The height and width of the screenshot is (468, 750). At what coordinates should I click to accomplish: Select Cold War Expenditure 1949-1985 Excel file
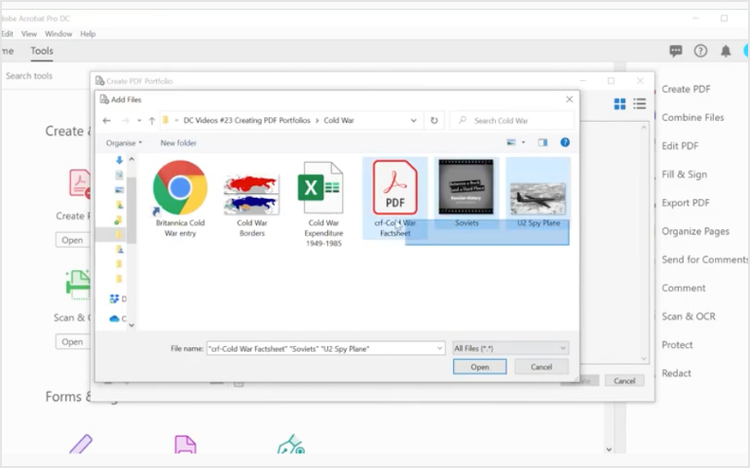tap(323, 204)
